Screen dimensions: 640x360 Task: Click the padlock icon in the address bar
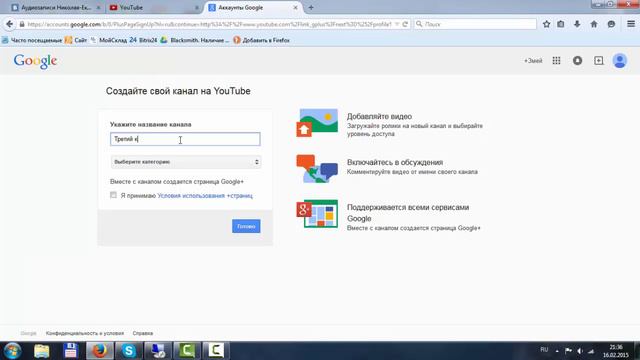pyautogui.click(x=22, y=24)
